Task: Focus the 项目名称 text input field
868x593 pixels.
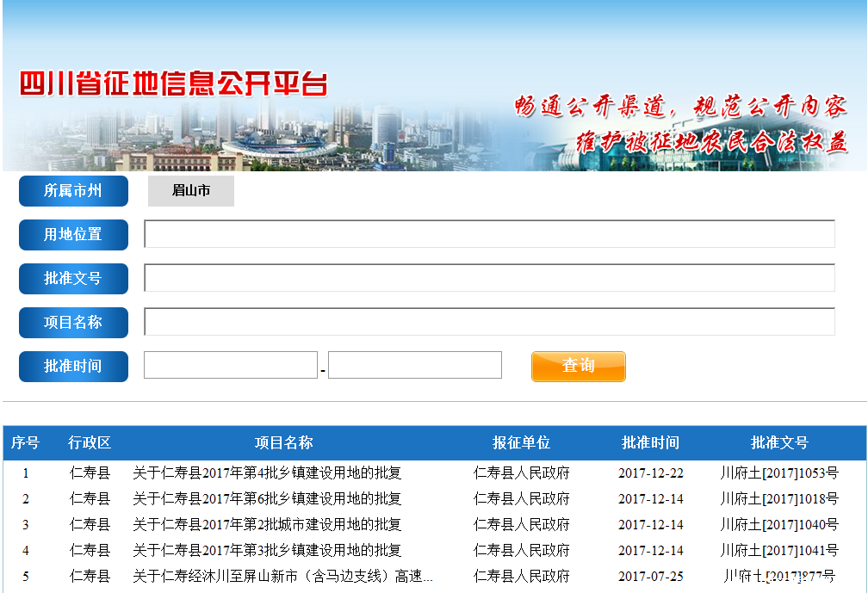Action: tap(489, 322)
